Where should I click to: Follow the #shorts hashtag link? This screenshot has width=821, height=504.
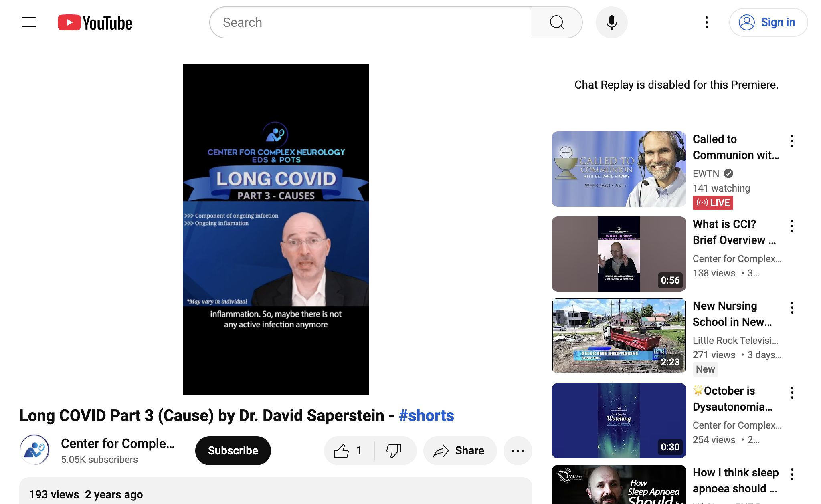427,416
